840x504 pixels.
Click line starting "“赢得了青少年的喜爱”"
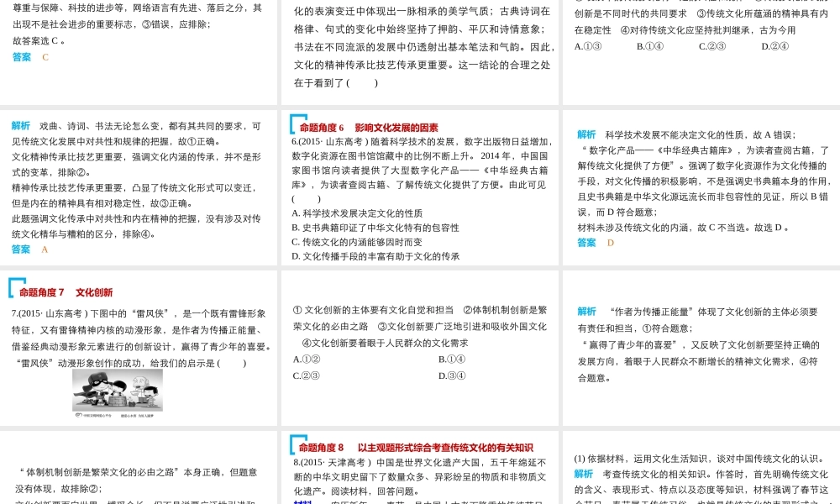(x=701, y=345)
